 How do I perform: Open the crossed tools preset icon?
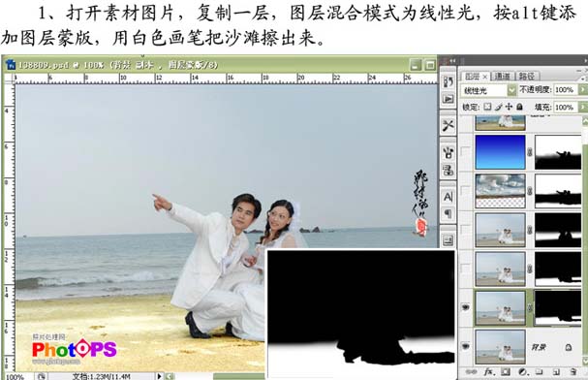tap(449, 125)
